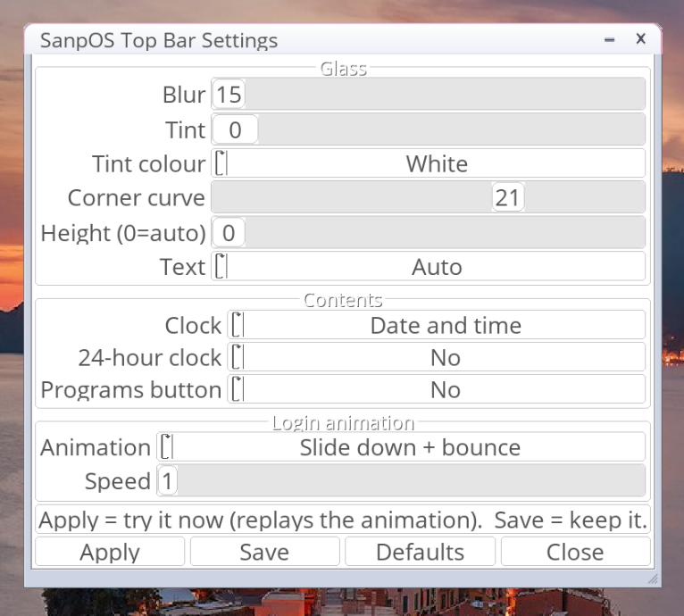Open the Animation dropdown Slide down + bounce

[x=401, y=447]
